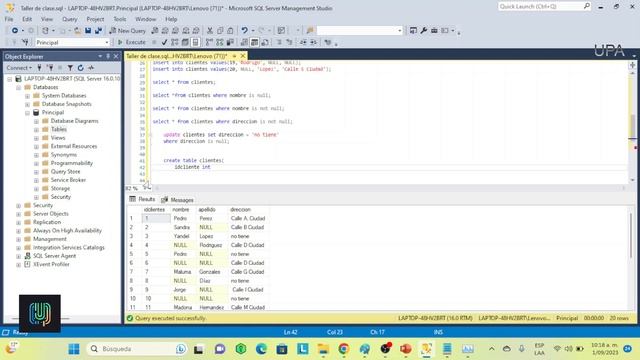
Task: Select the Always On High Availability node
Action: tap(67, 231)
